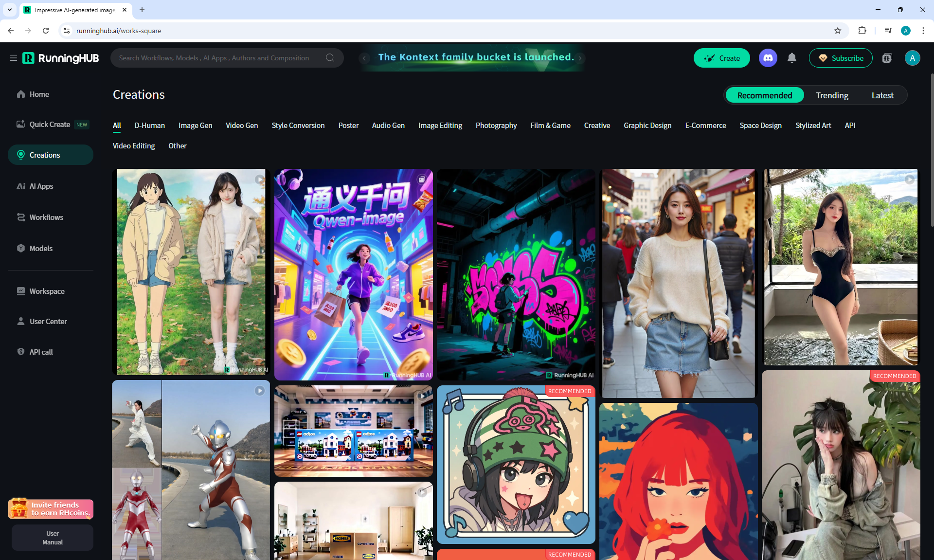Show next announcement with right chevron
The height and width of the screenshot is (560, 934).
point(580,58)
